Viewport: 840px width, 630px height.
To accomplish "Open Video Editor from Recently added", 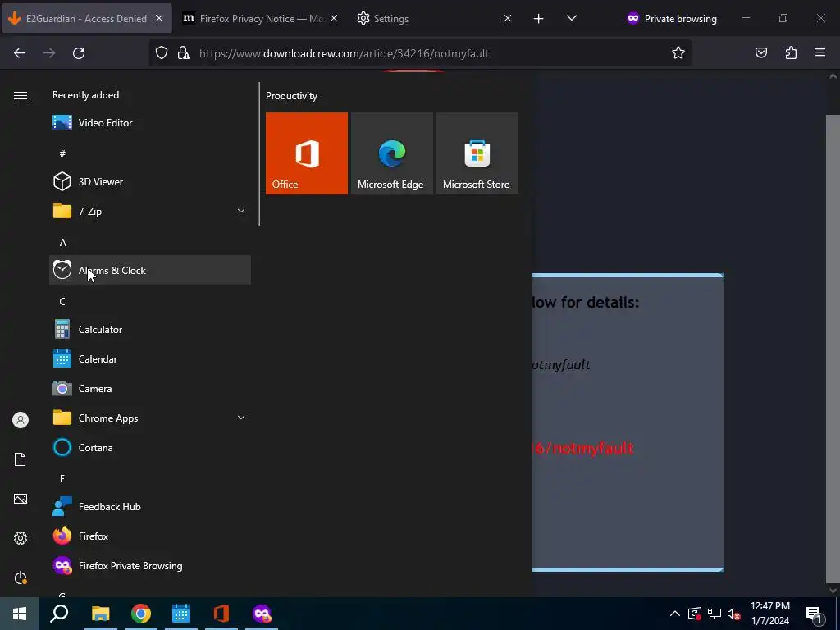I will click(x=150, y=123).
